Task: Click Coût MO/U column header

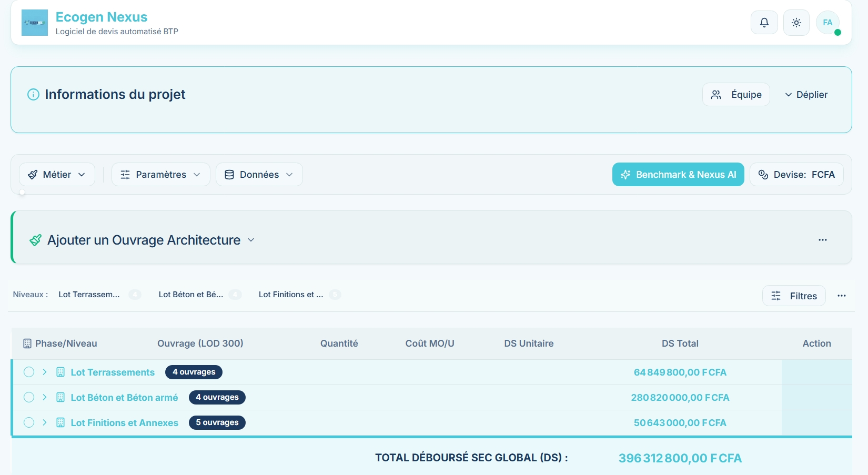Action: click(x=430, y=343)
